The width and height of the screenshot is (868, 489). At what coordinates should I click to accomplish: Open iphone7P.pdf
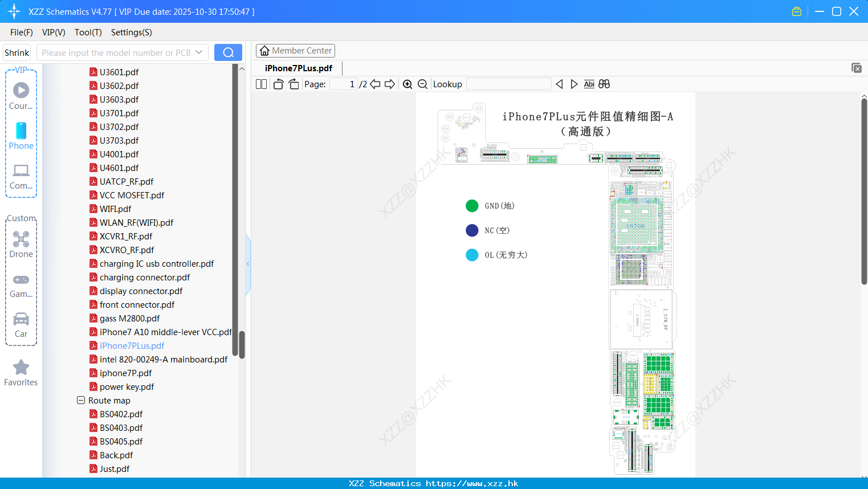(x=121, y=373)
